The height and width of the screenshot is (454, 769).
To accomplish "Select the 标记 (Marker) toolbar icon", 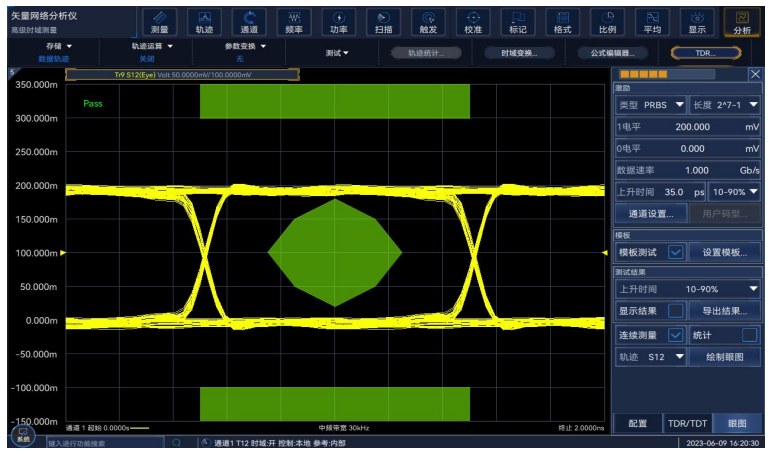I will 518,22.
